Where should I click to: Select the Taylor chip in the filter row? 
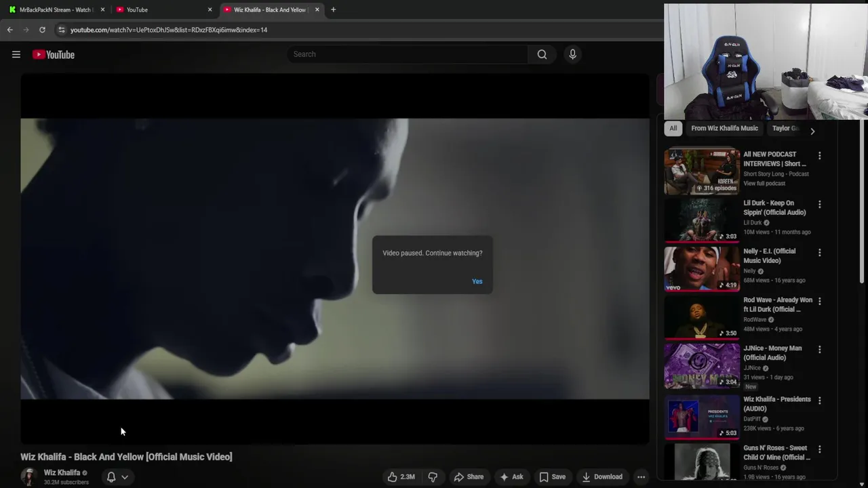[785, 128]
